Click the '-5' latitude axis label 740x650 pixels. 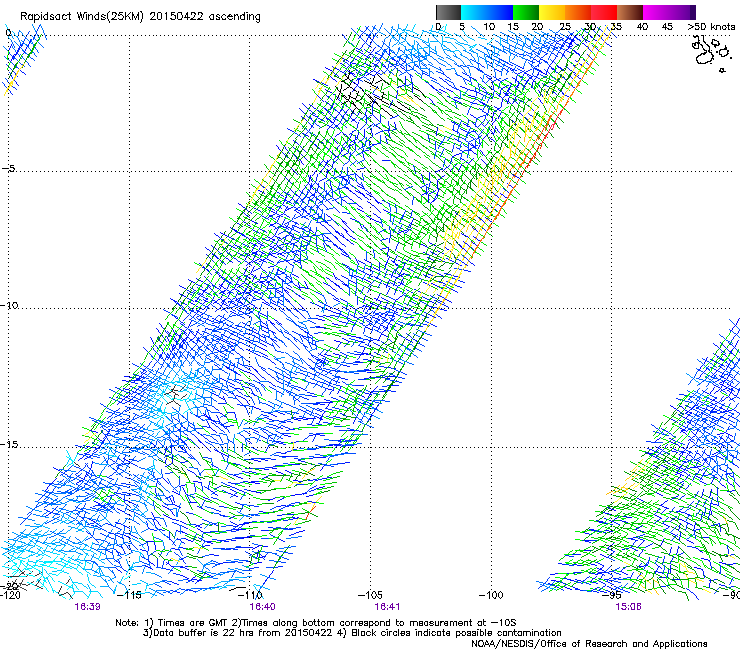coord(8,168)
